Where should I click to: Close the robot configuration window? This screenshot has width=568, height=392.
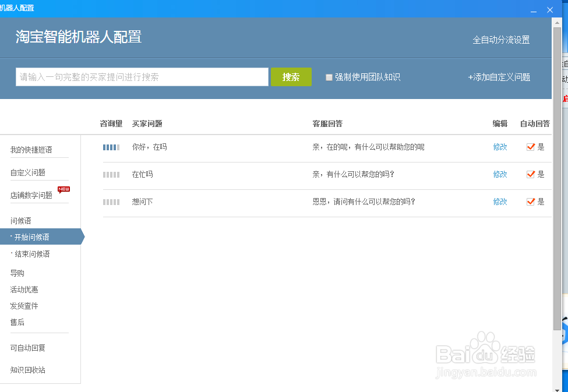550,10
